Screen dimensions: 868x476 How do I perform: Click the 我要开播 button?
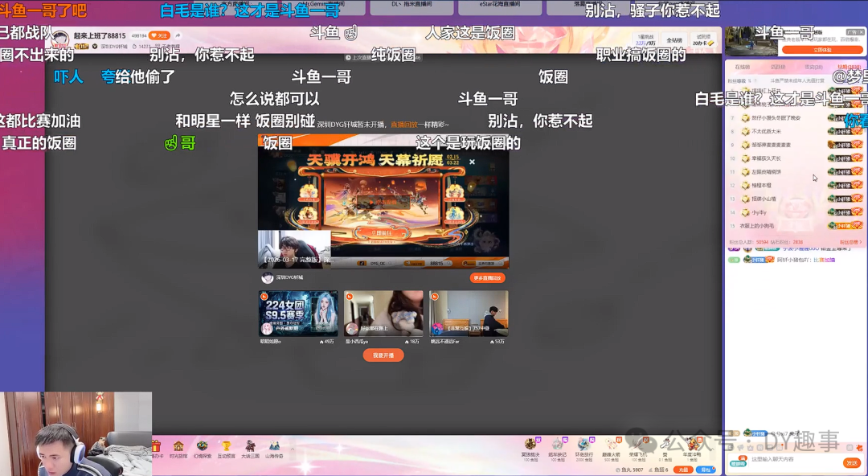(x=383, y=355)
